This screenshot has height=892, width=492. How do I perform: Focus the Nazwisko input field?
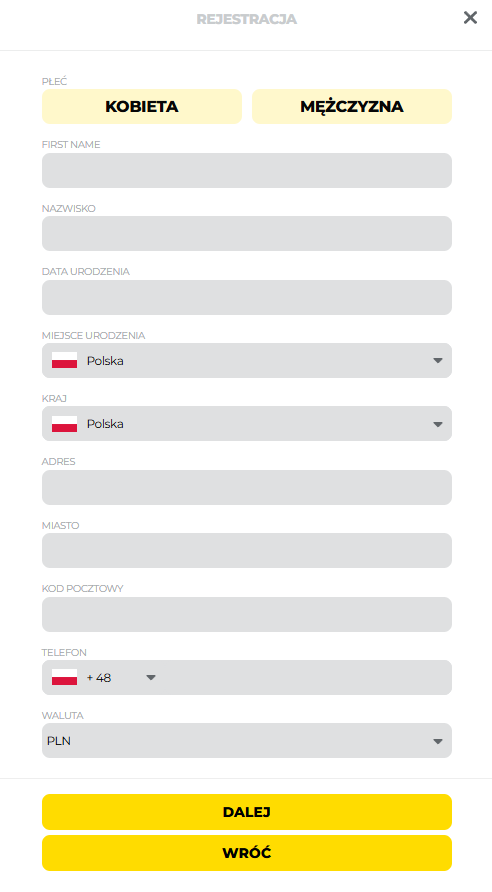click(x=247, y=233)
